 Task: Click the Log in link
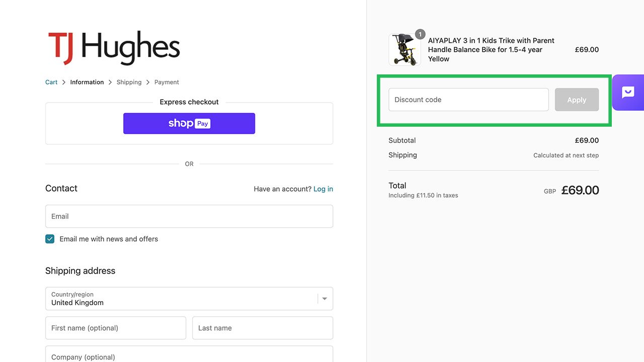coord(323,189)
